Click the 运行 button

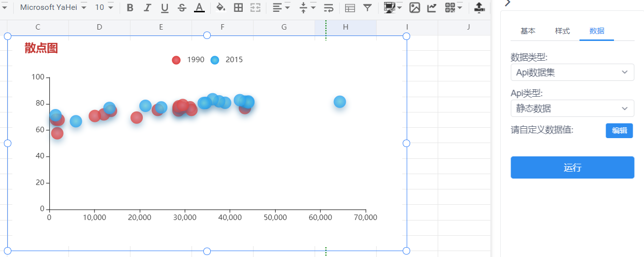pyautogui.click(x=572, y=168)
